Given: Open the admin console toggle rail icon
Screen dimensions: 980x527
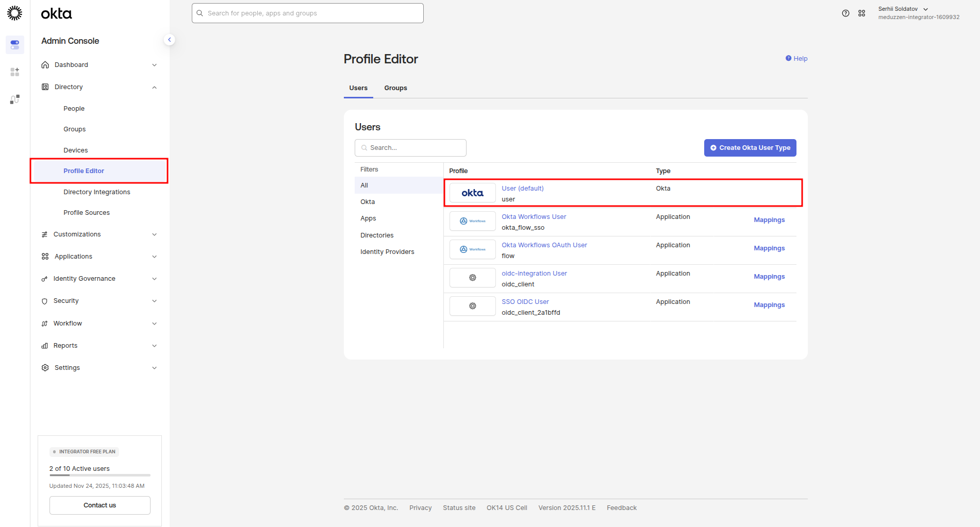Looking at the screenshot, I should [x=15, y=45].
